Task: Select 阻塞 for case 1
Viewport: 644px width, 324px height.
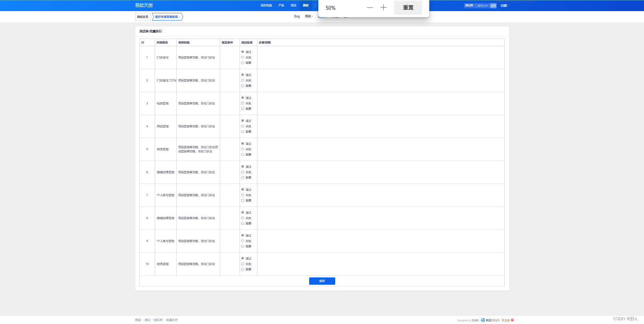Action: coord(243,63)
